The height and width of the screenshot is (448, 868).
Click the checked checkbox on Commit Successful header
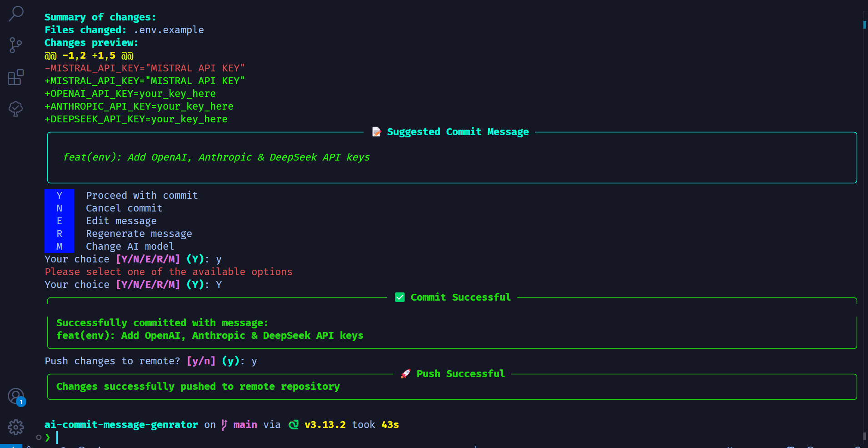(399, 297)
